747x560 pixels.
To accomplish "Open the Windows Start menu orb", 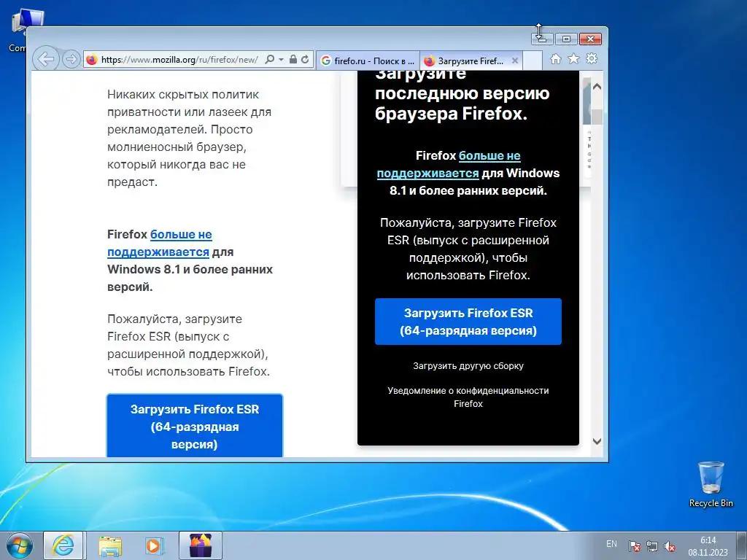I will pos(19,545).
